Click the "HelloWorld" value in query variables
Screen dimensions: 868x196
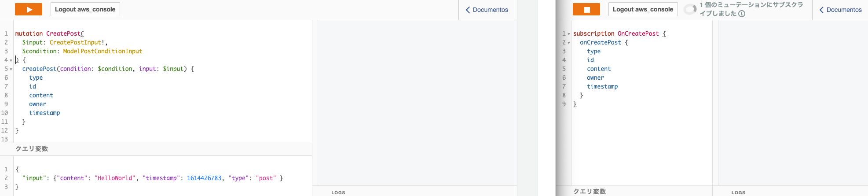(x=115, y=178)
